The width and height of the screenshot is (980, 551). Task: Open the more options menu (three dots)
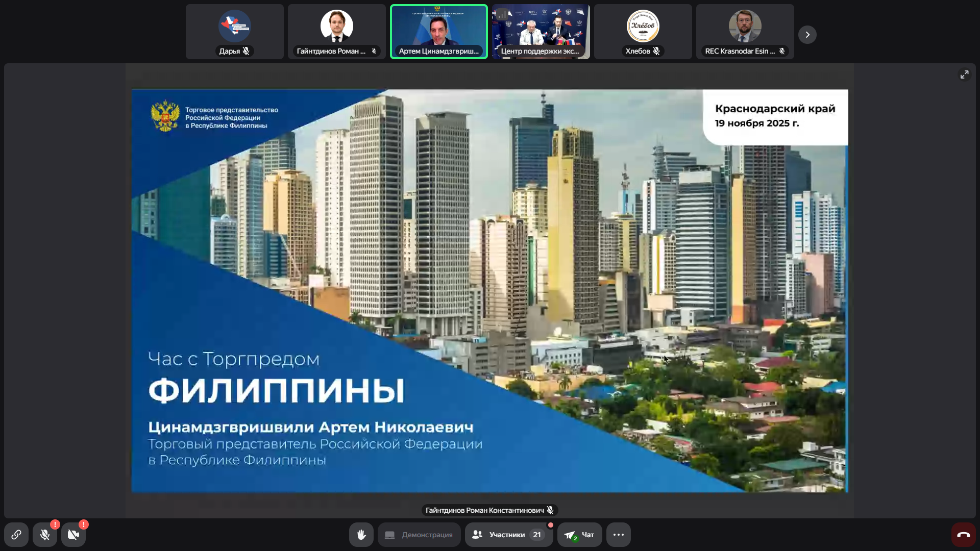click(619, 535)
